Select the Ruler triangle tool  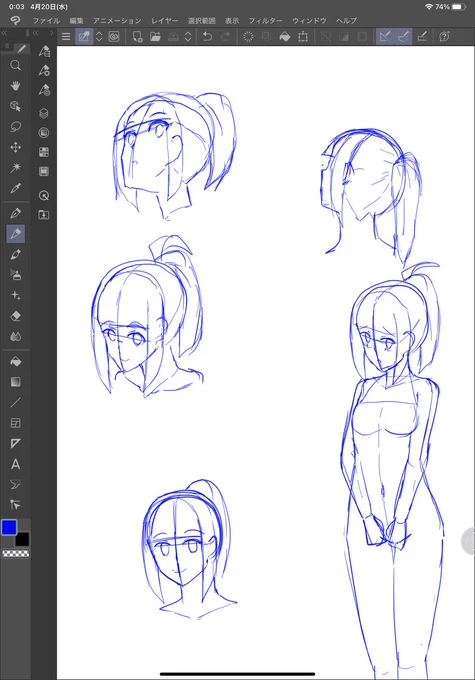pos(15,443)
